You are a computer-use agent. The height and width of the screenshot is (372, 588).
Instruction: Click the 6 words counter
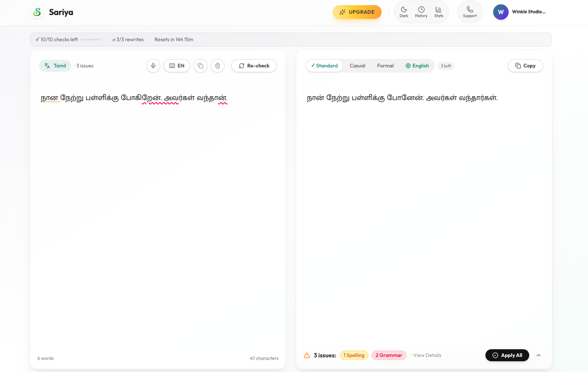point(45,358)
